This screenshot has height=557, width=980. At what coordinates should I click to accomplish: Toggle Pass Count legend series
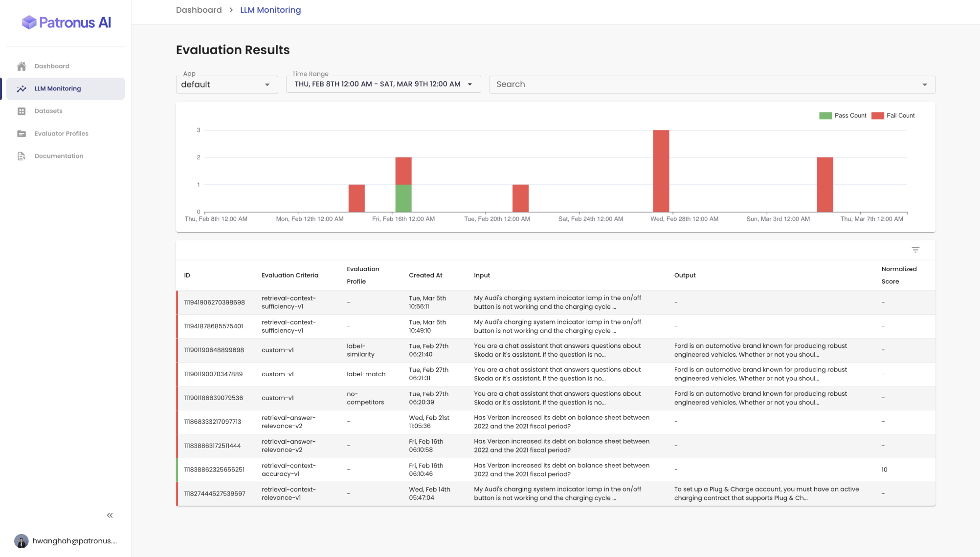(x=843, y=116)
